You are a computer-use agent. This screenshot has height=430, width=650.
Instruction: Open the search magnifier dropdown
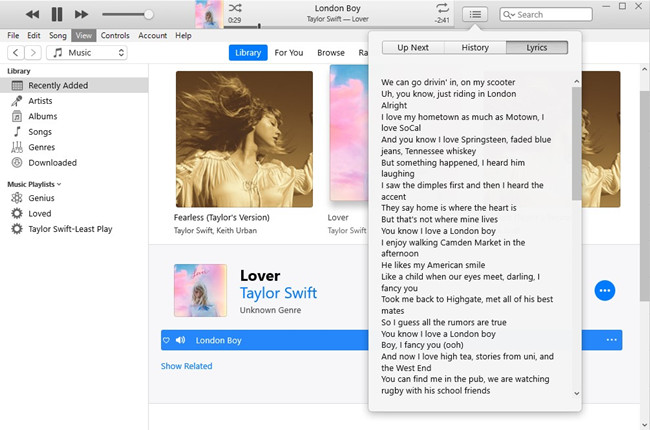pos(509,15)
